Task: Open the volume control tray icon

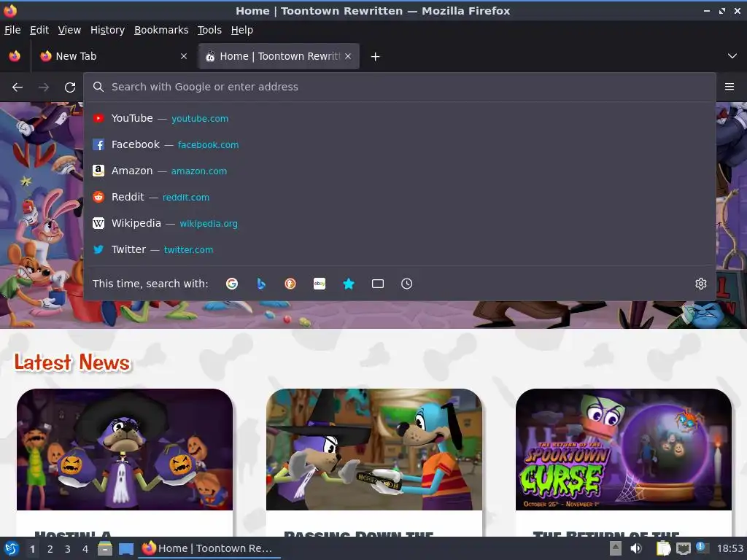Action: pos(636,549)
